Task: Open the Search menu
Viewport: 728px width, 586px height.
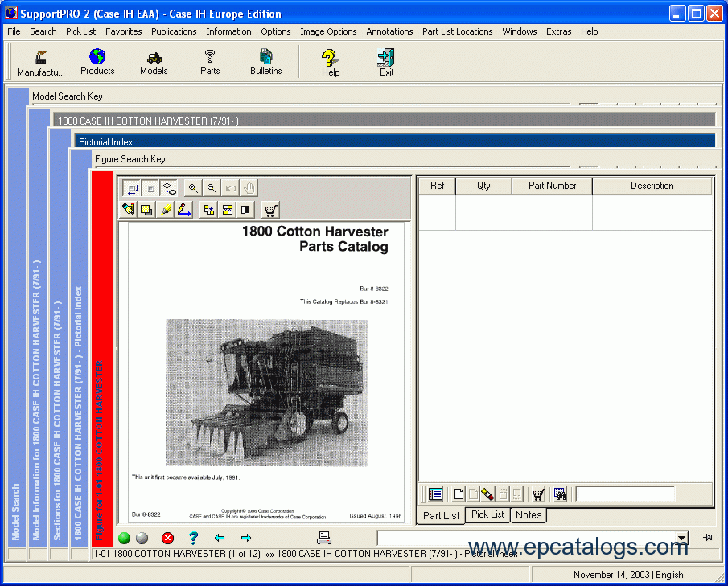Action: point(43,31)
